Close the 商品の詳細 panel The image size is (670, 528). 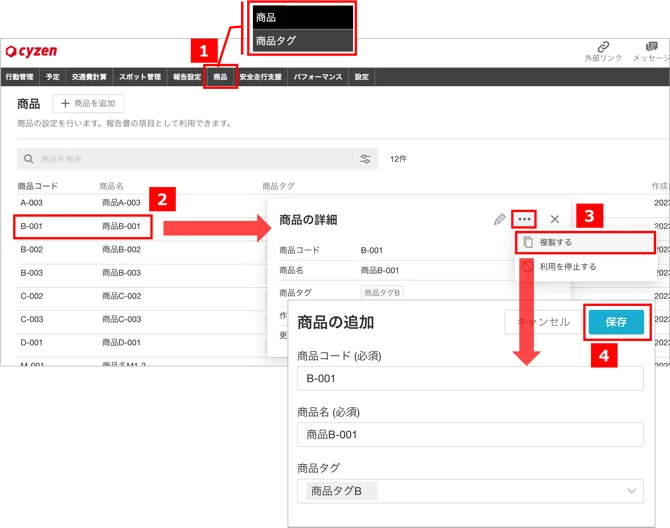[x=555, y=219]
